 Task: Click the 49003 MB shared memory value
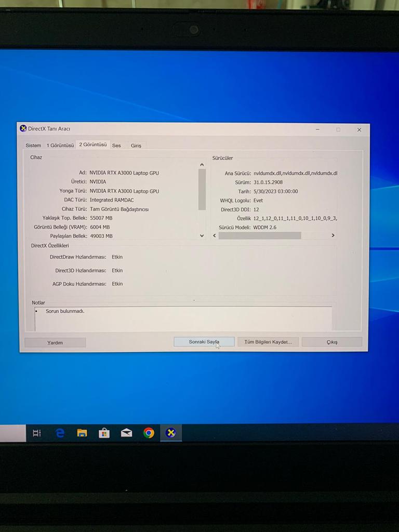click(x=101, y=236)
